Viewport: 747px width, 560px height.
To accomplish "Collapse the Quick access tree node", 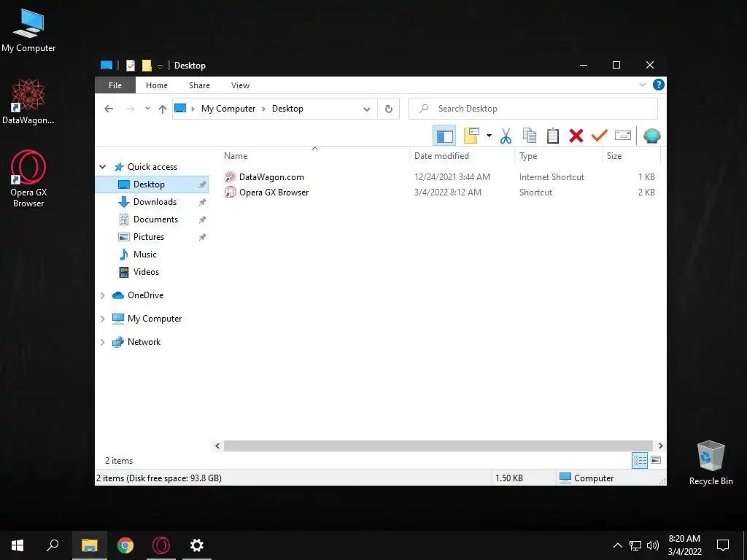I will [102, 167].
